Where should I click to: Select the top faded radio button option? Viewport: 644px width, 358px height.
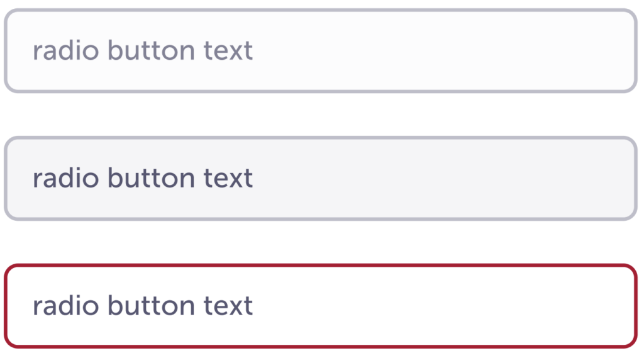point(321,51)
